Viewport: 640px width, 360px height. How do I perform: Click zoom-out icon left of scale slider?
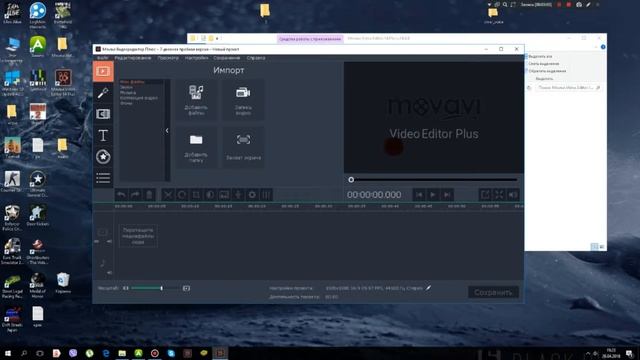(x=126, y=288)
